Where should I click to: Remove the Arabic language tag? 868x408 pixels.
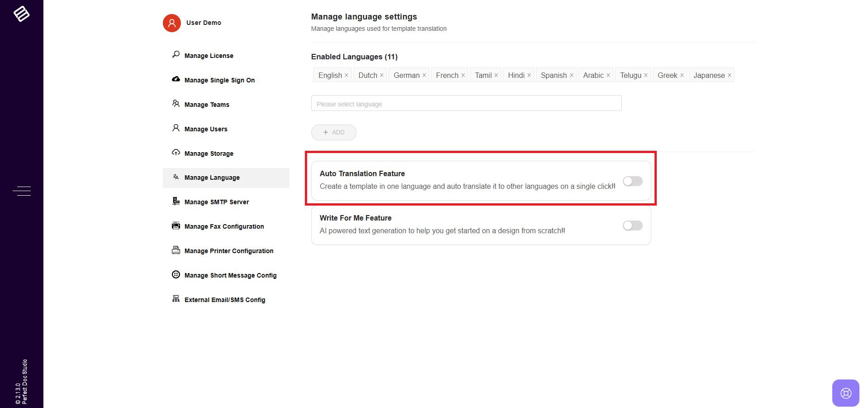pos(608,75)
